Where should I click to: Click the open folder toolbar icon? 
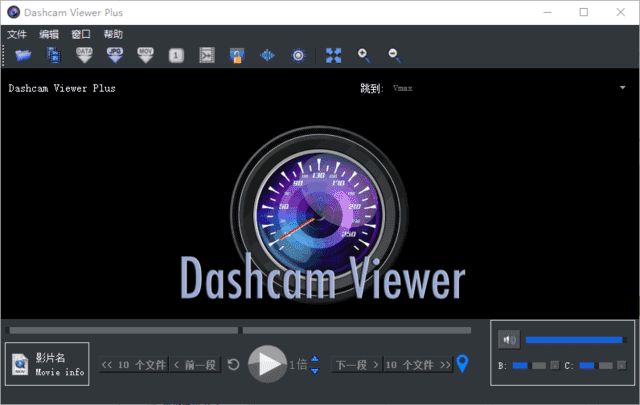tap(21, 55)
